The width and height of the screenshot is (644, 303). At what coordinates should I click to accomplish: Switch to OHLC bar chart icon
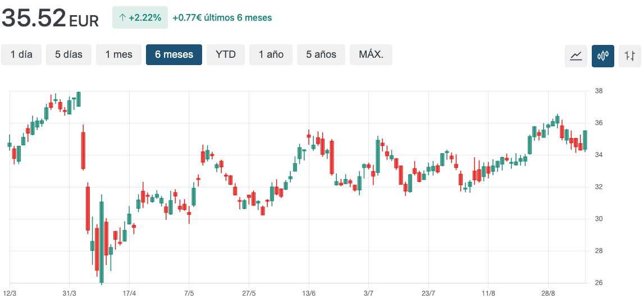pos(630,56)
